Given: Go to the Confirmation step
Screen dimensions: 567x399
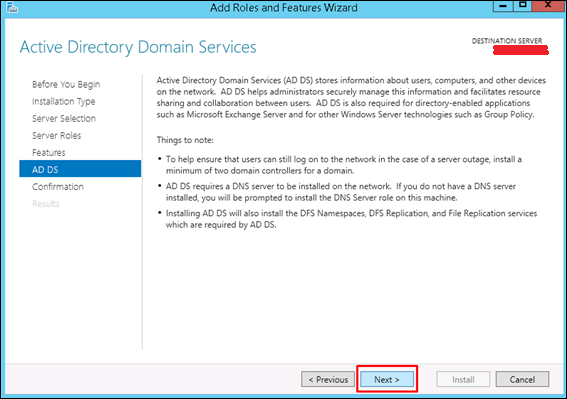Looking at the screenshot, I should click(x=58, y=187).
